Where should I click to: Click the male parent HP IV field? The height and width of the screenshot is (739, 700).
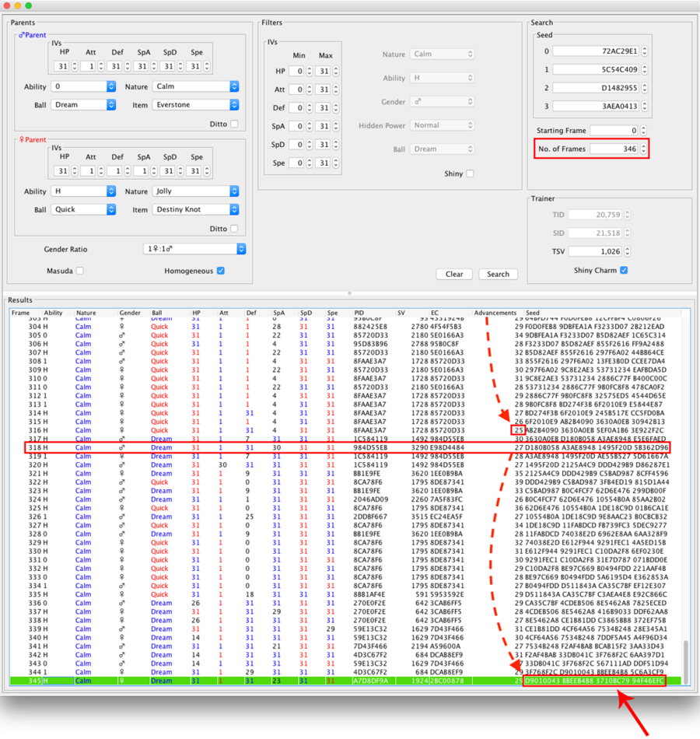point(61,66)
